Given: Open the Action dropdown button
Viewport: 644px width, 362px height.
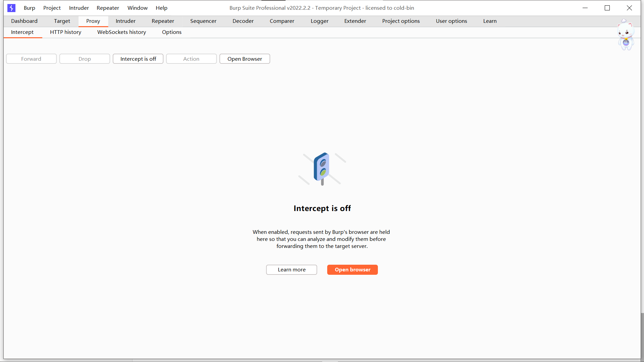Looking at the screenshot, I should pyautogui.click(x=191, y=59).
